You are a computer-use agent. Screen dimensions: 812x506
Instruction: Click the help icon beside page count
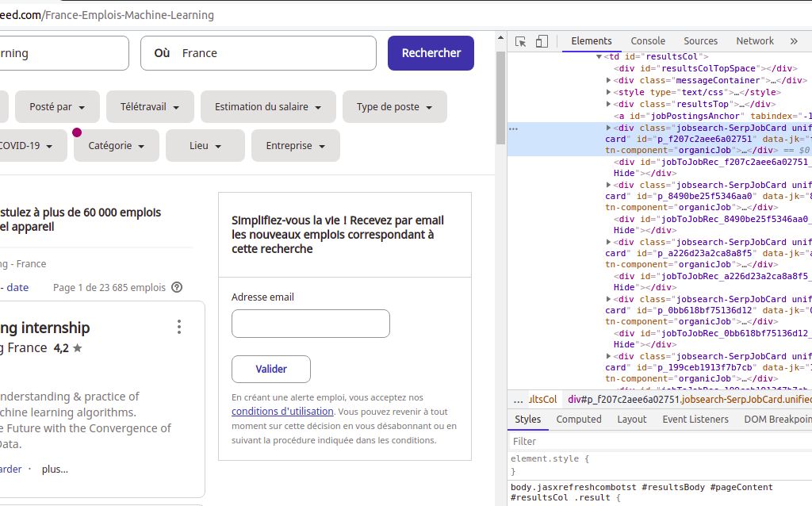click(x=177, y=287)
